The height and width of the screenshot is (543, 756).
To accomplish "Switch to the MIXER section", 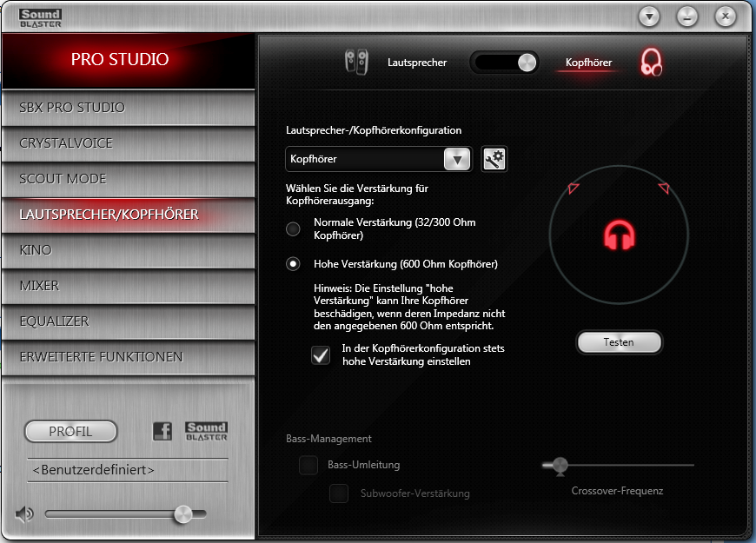I will tap(129, 286).
